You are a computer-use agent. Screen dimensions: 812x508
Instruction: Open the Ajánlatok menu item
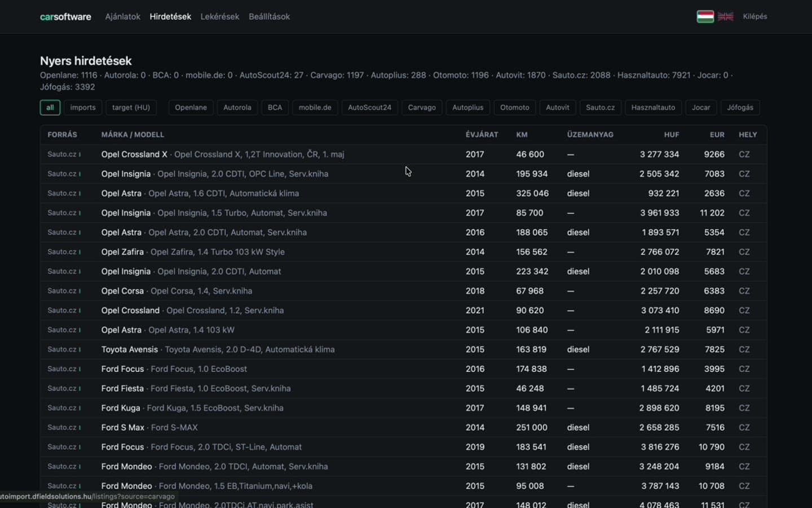(x=122, y=17)
